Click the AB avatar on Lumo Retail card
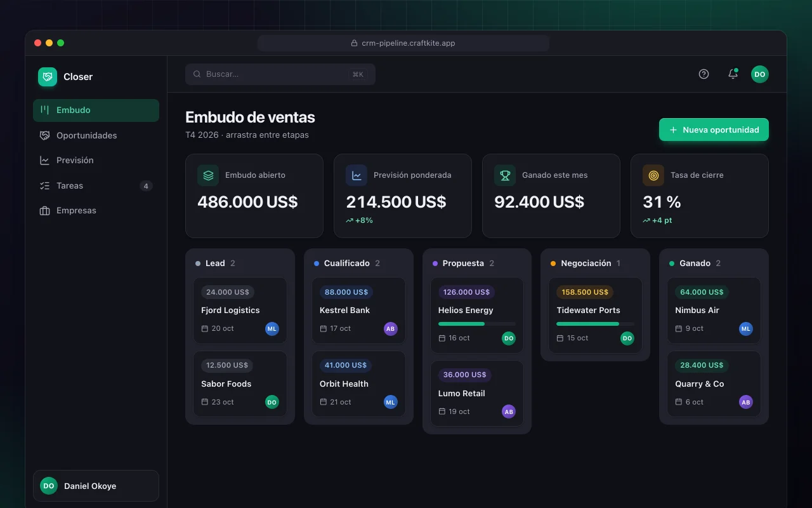The height and width of the screenshot is (508, 812). point(509,411)
